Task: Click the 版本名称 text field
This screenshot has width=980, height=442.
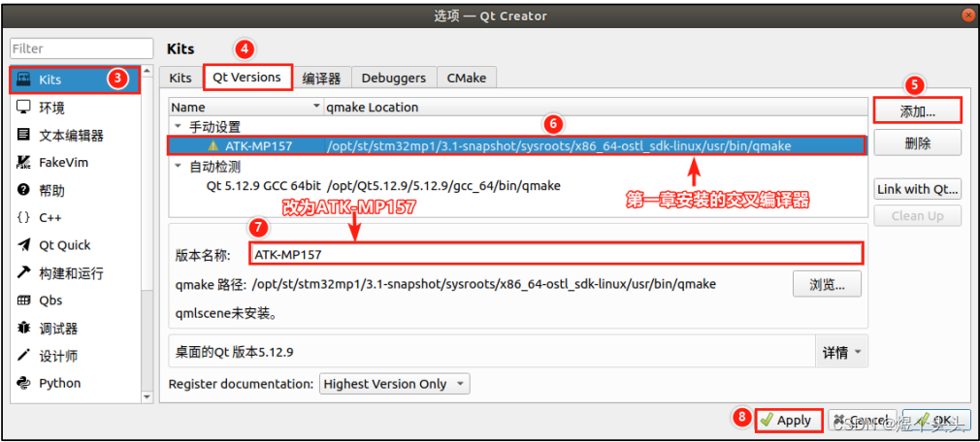Action: [556, 253]
